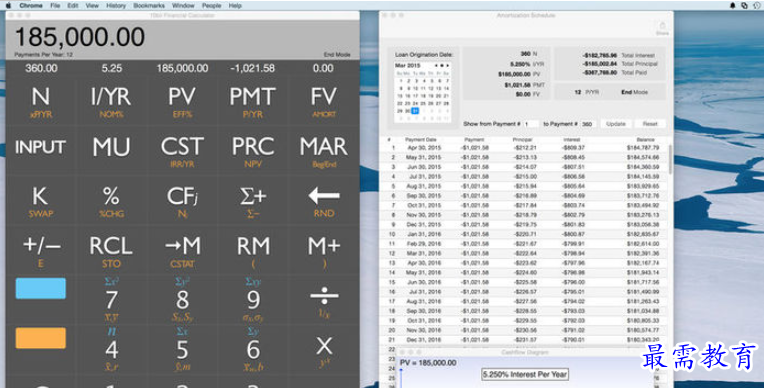
Task: Open the Help menu
Action: point(235,5)
